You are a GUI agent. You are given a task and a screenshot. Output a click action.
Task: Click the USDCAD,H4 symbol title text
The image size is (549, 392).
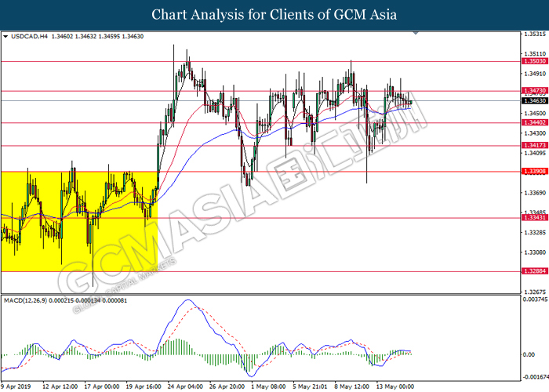29,36
